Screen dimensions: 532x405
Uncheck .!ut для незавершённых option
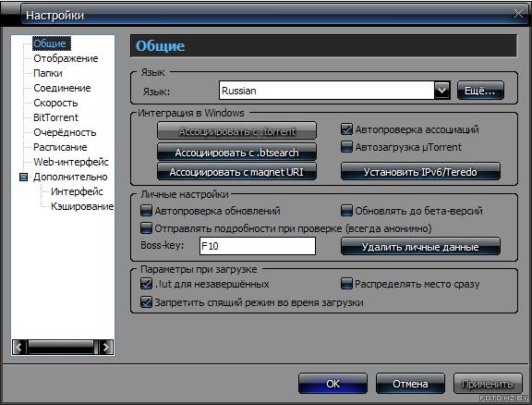click(146, 284)
